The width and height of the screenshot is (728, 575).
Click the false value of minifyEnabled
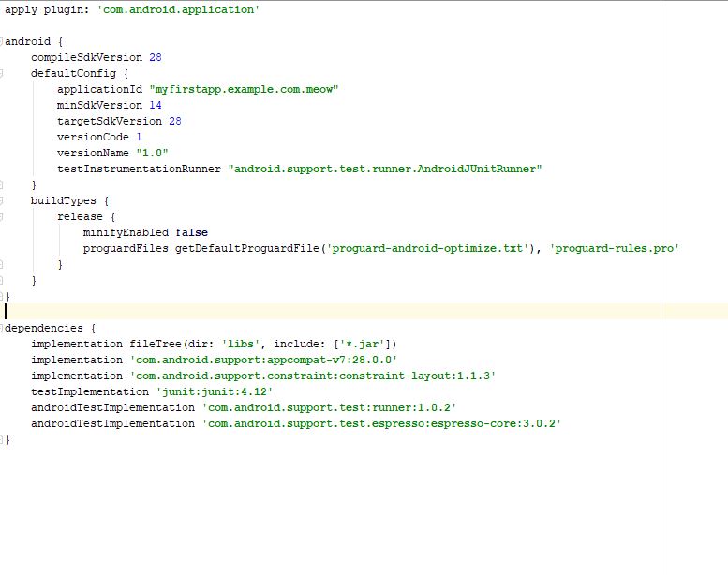point(192,232)
